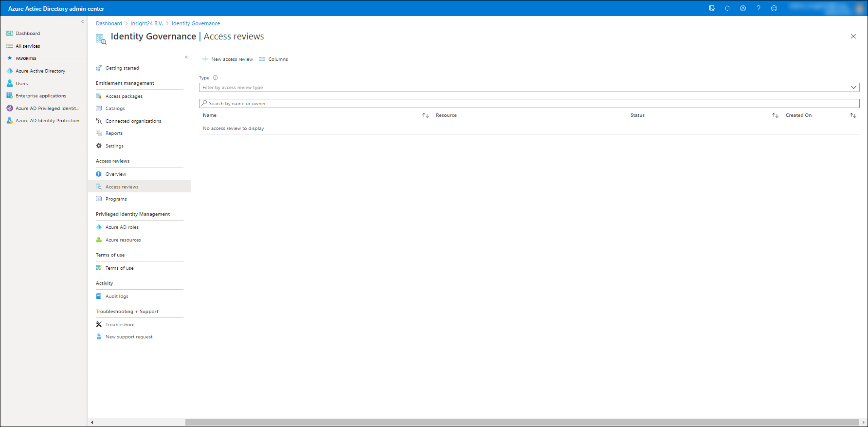Click the Identity Governance blade header icon

pos(101,39)
